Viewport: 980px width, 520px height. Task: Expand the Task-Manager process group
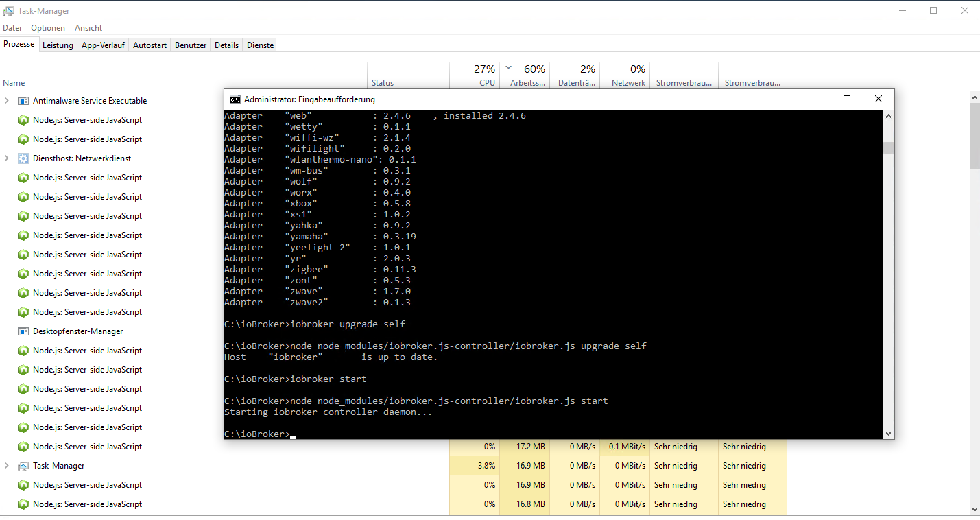7,466
